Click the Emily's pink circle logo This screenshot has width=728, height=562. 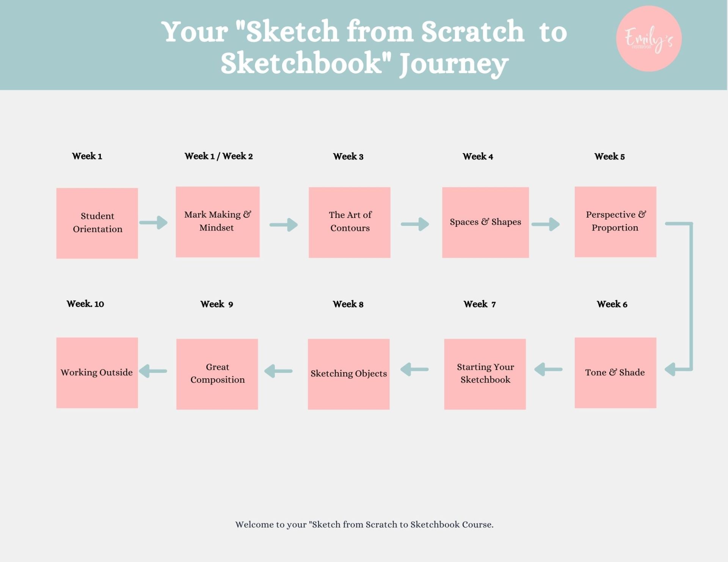click(649, 39)
